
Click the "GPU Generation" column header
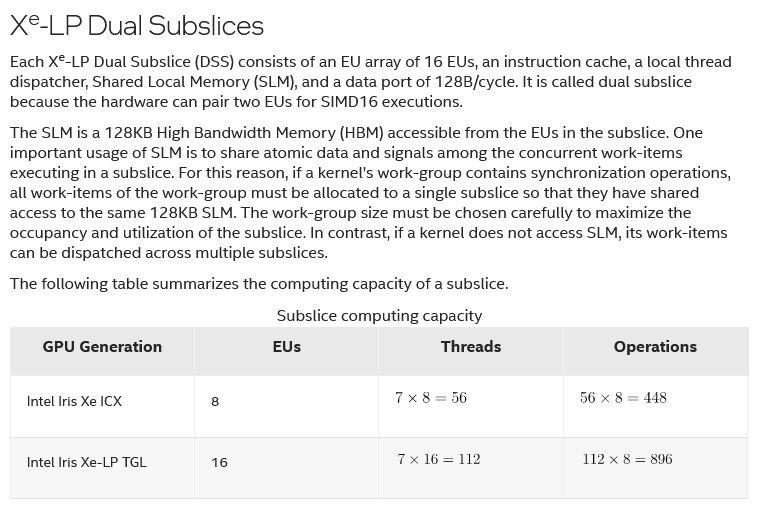102,347
